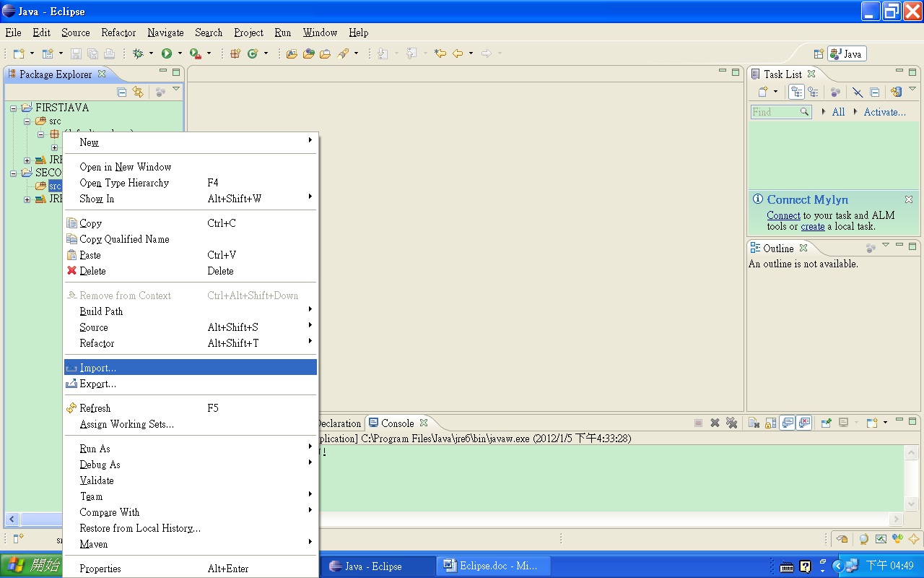Toggle Show Console on Standard Out change

(788, 423)
